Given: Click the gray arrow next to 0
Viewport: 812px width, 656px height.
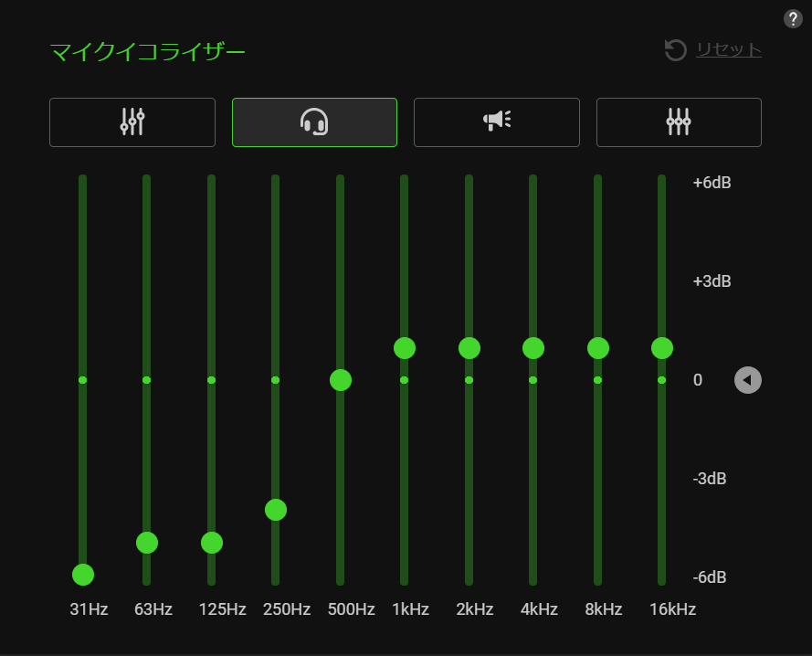Looking at the screenshot, I should pyautogui.click(x=747, y=380).
